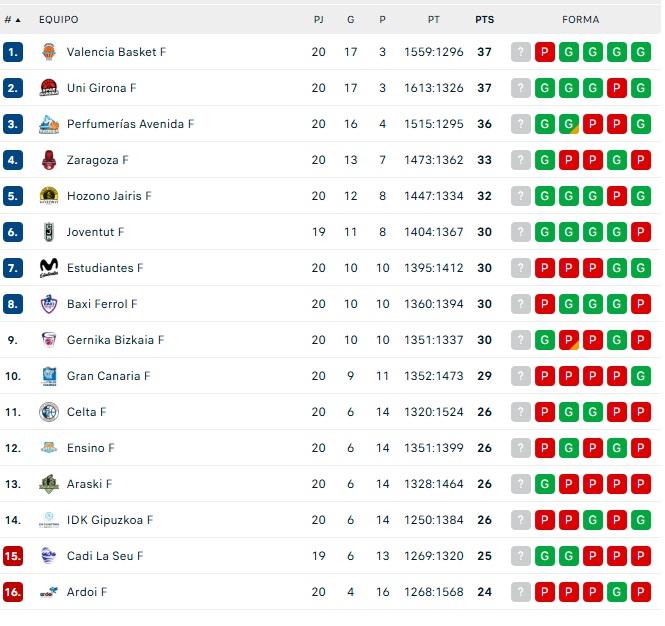Click the EQUIPO column header
The height and width of the screenshot is (626, 665).
[58, 19]
